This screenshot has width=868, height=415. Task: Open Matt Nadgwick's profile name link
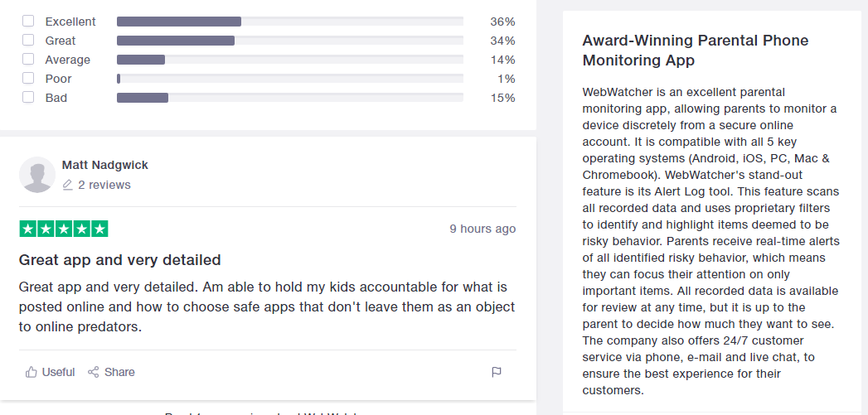[x=105, y=165]
